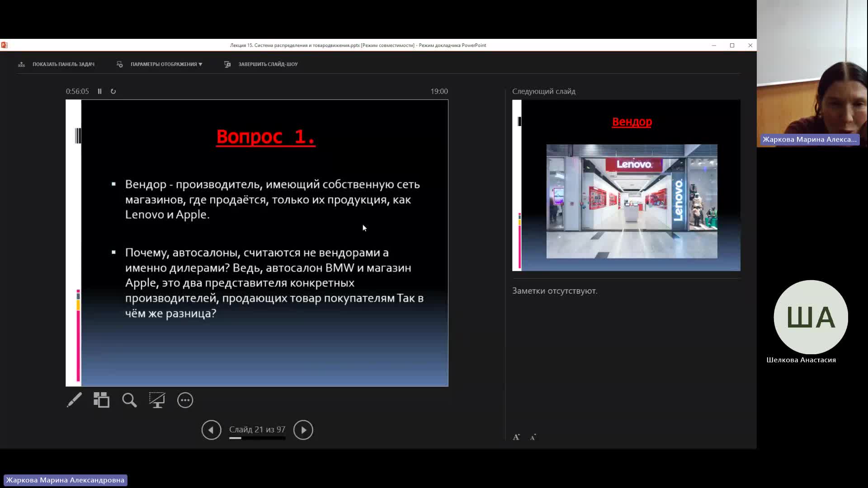Maximize the PowerPoint presenter window

[732, 45]
